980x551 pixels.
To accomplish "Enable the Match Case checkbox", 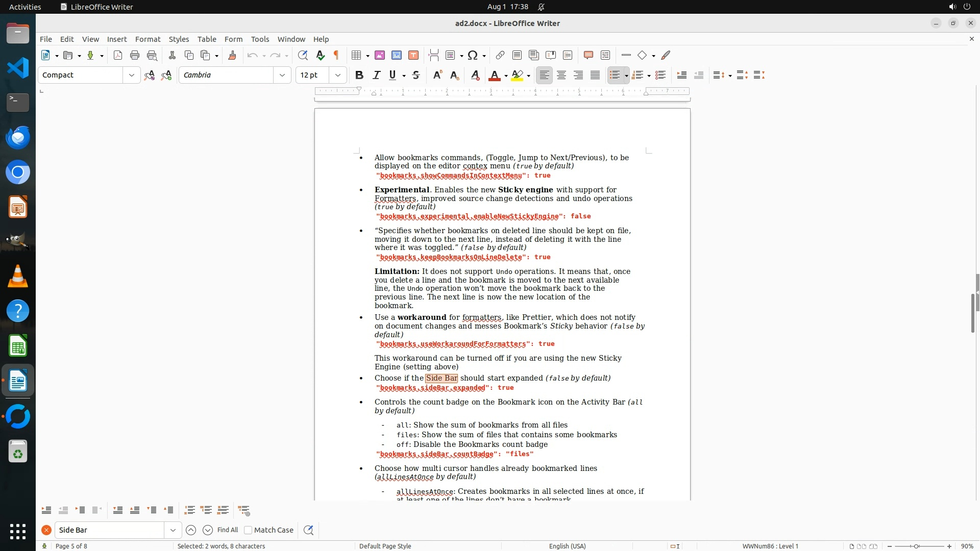I will 249,530.
